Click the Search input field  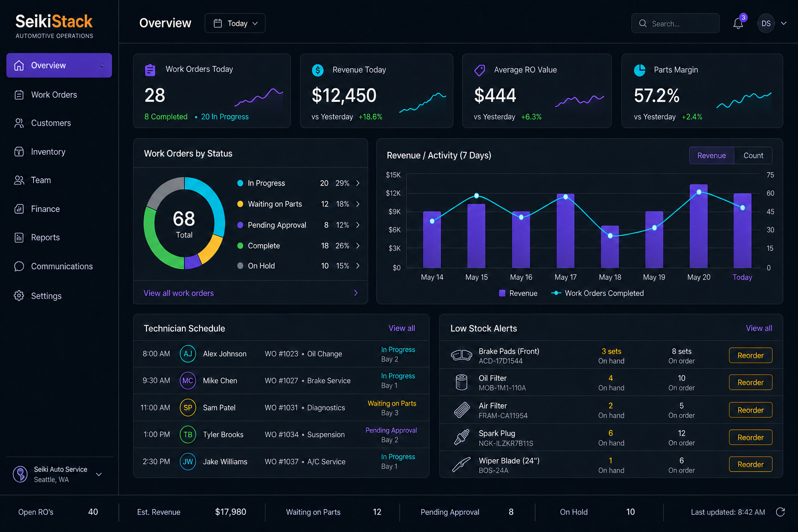point(675,23)
